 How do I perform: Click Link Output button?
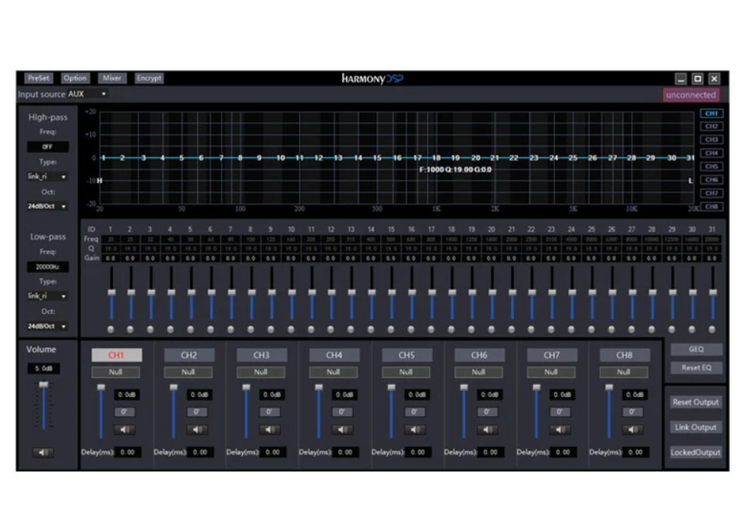coord(696,427)
